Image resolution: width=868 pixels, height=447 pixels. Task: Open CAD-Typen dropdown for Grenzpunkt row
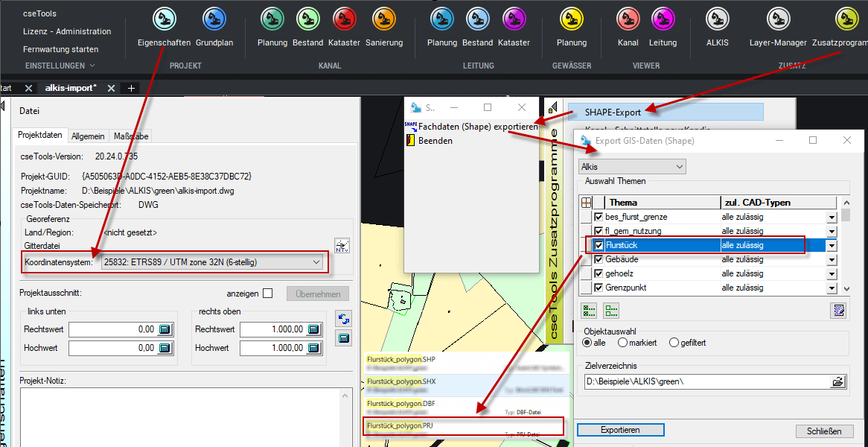point(832,288)
